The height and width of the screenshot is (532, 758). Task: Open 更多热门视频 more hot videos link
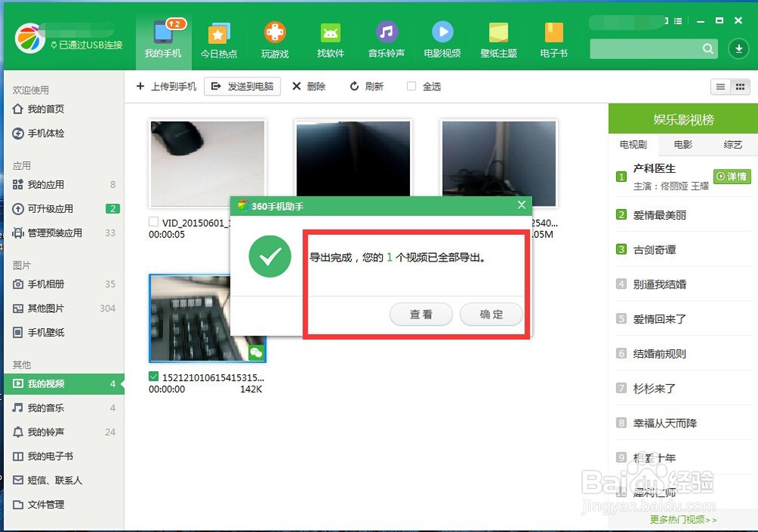tap(681, 521)
